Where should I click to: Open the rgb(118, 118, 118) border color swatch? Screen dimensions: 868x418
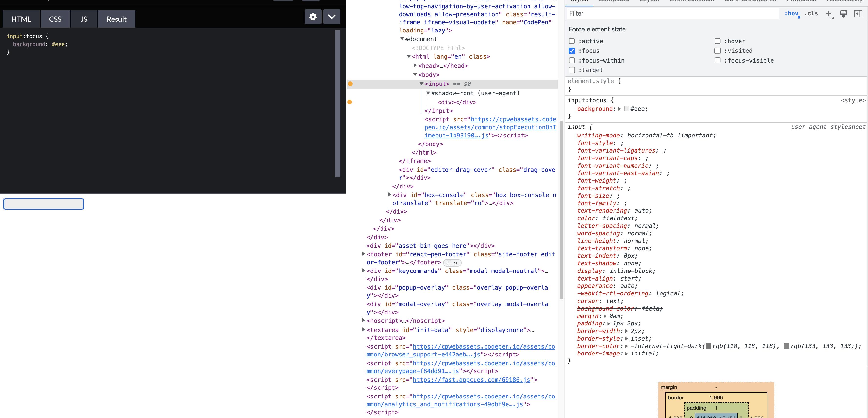pos(709,346)
